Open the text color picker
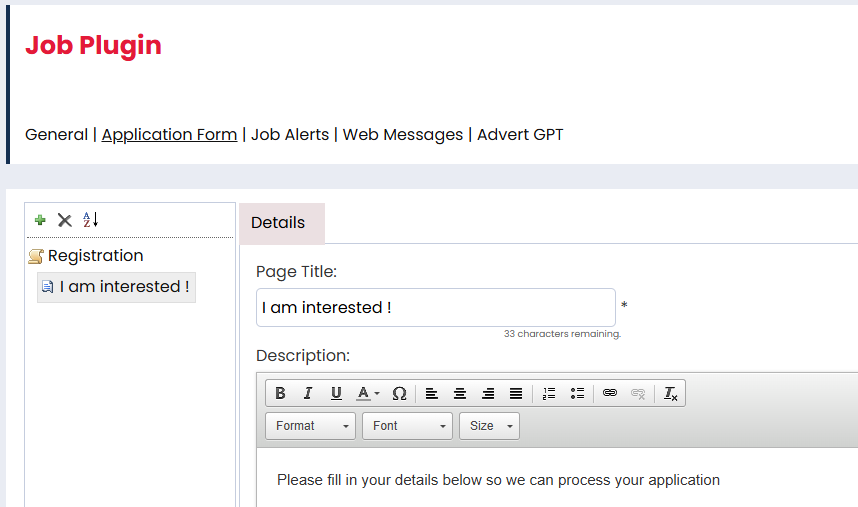 368,394
